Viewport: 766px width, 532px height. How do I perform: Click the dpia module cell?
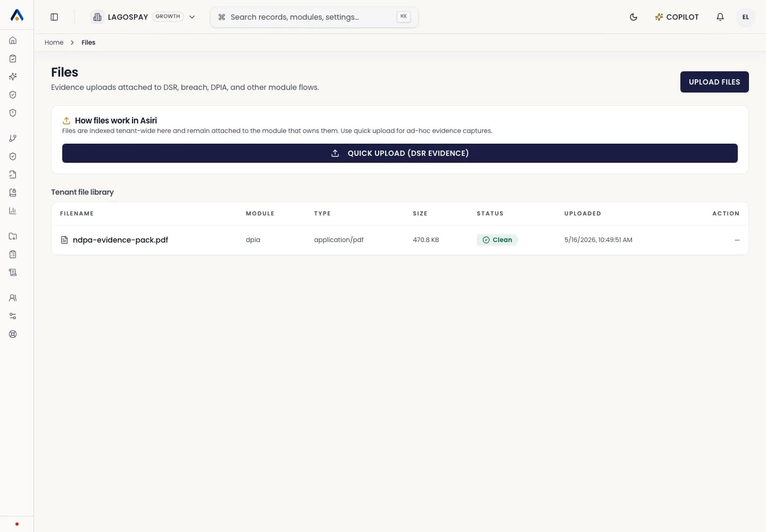click(253, 240)
